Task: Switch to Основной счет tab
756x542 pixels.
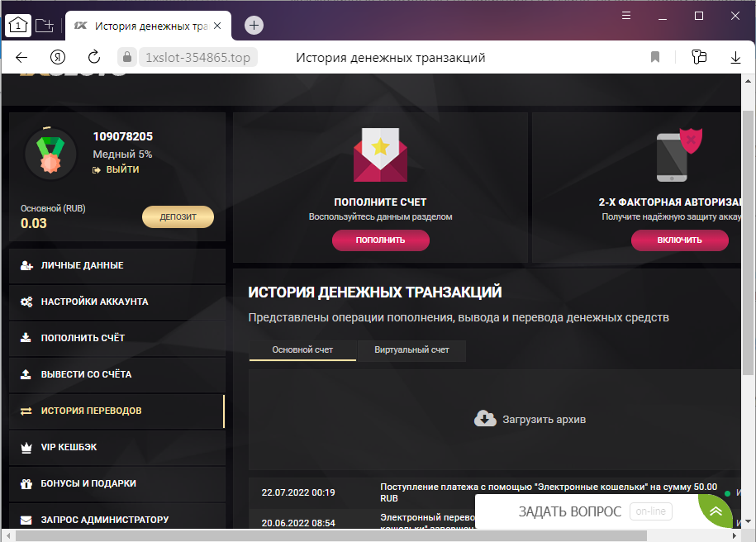Action: (x=302, y=350)
